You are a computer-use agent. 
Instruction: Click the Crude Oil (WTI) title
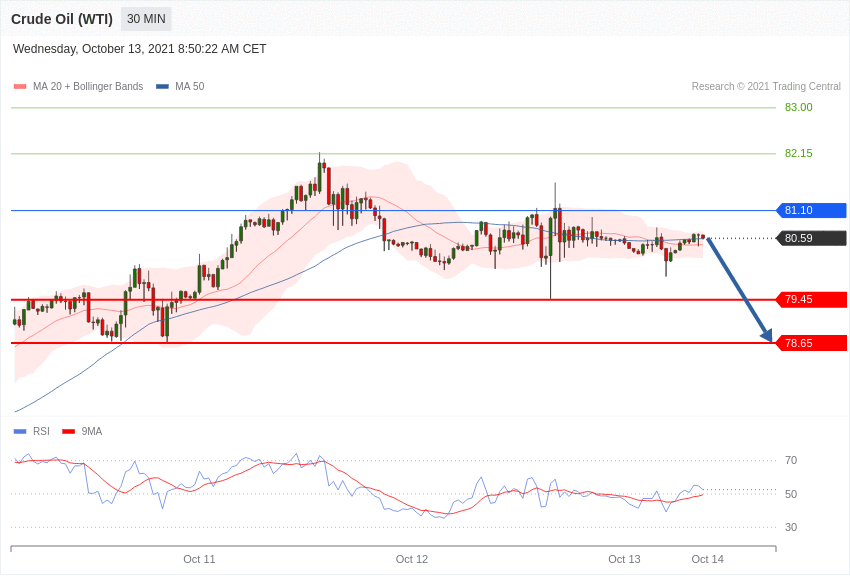62,19
